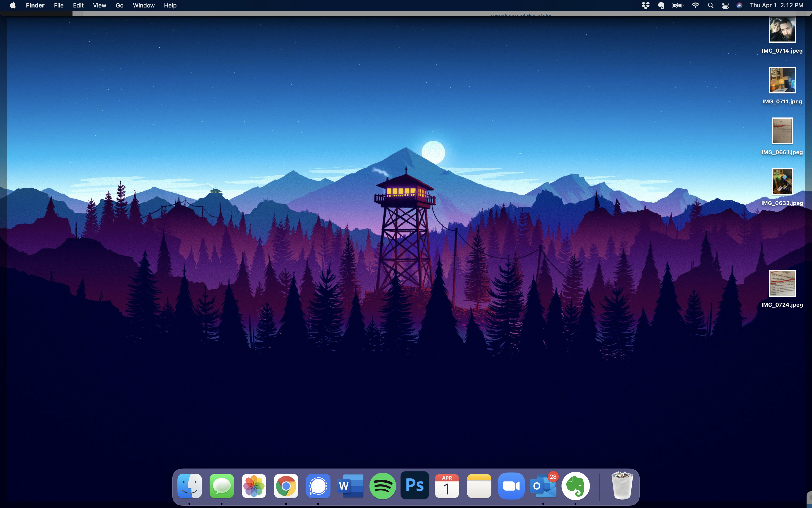This screenshot has width=812, height=508.
Task: Open the File menu
Action: click(x=59, y=5)
